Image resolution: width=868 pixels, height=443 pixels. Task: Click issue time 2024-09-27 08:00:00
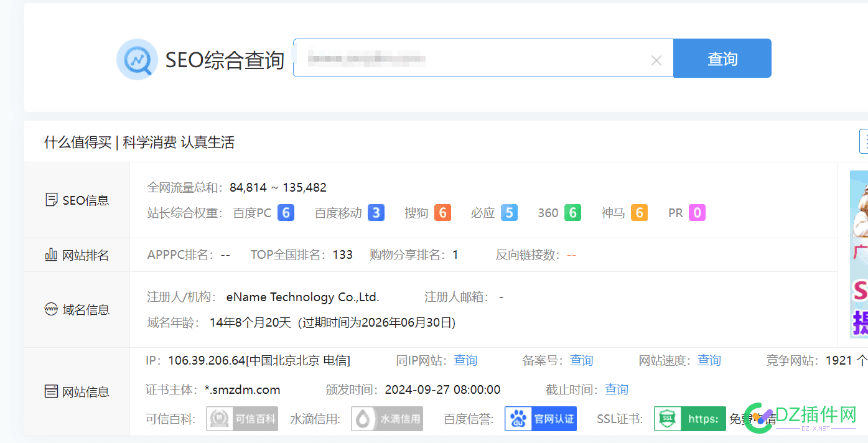click(442, 389)
